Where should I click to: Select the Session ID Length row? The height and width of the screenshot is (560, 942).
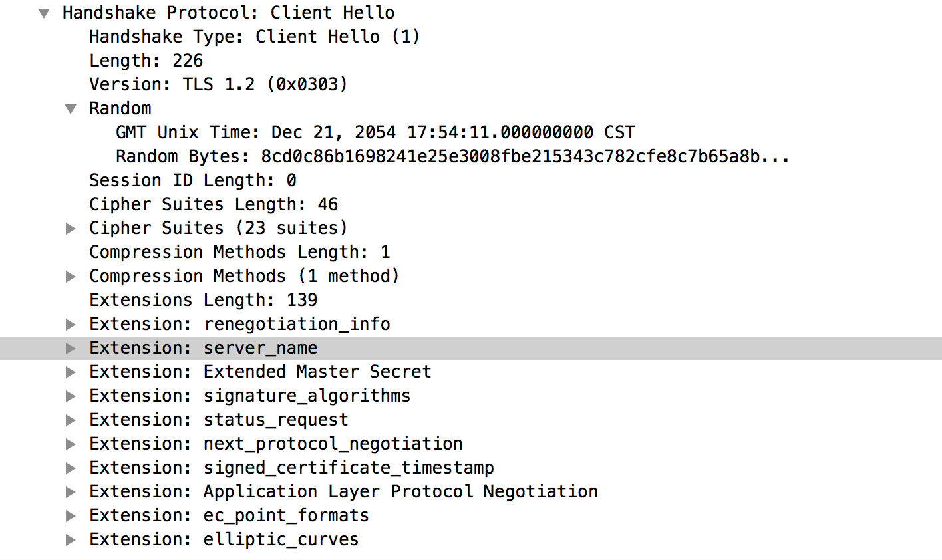(x=193, y=180)
